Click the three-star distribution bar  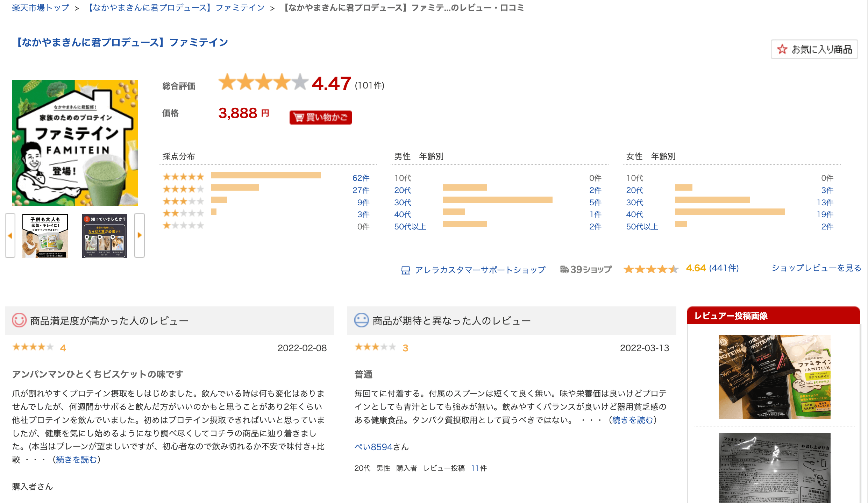219,200
